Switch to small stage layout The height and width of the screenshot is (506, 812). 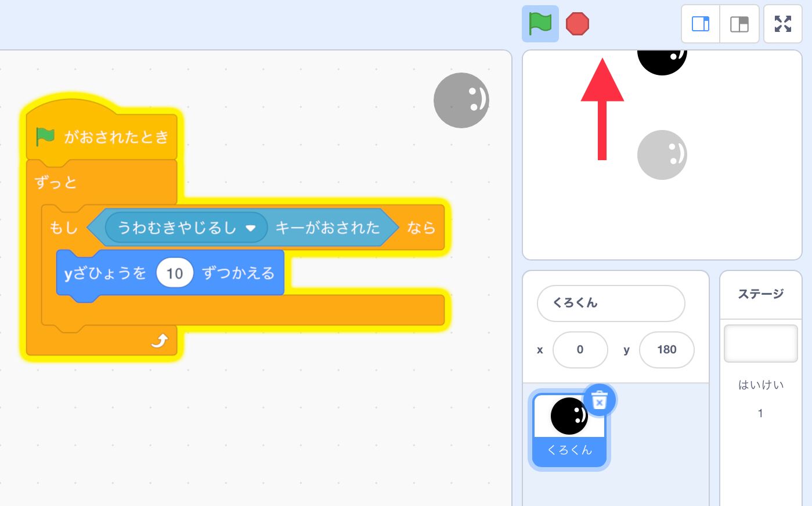tap(701, 24)
